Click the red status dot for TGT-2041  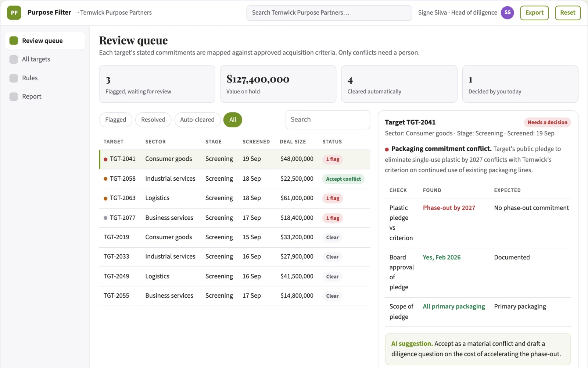point(105,159)
